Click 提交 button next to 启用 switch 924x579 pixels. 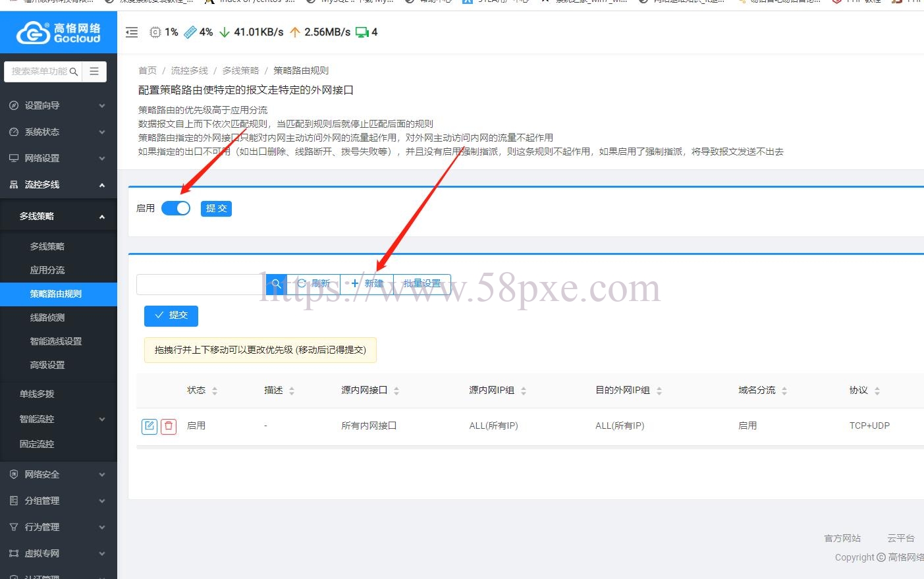(216, 208)
